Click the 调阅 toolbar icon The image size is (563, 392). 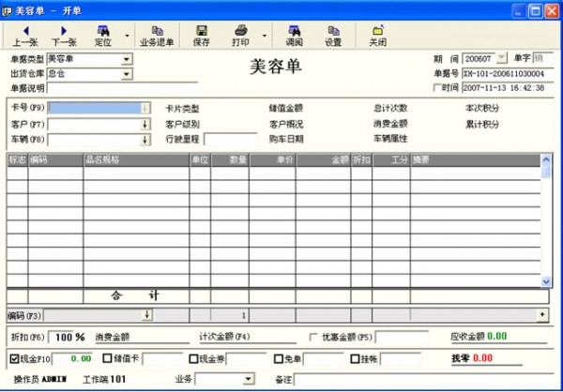[294, 36]
